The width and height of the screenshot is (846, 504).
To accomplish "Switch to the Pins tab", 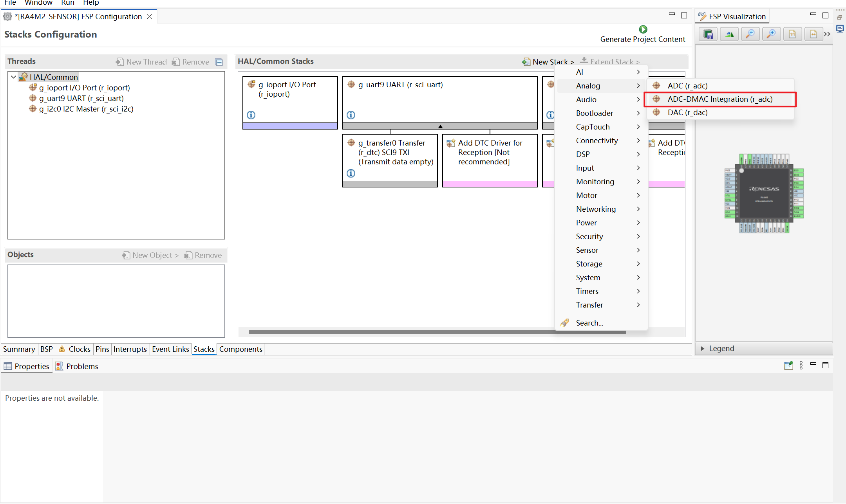I will click(x=102, y=349).
